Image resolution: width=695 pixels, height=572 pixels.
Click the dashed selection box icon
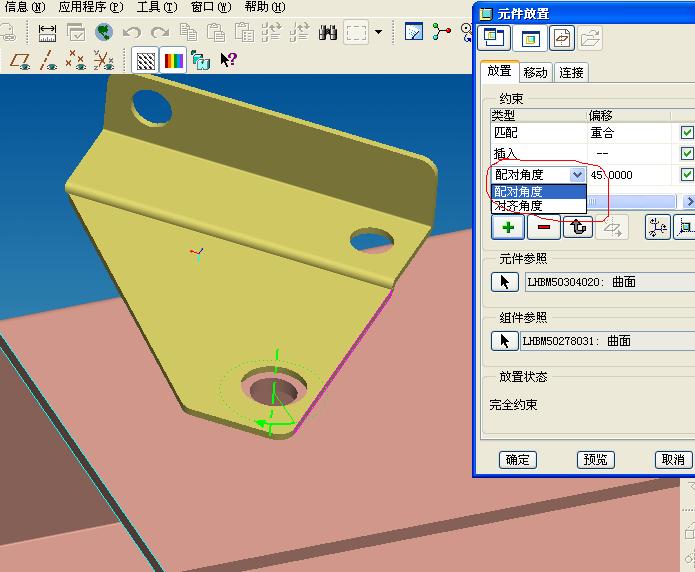[x=356, y=32]
